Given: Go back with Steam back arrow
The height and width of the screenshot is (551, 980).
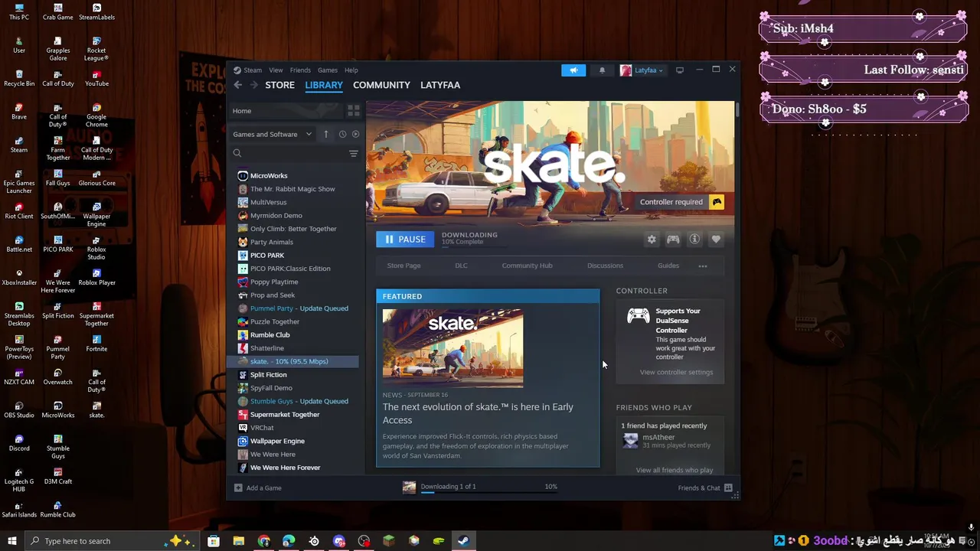Looking at the screenshot, I should click(238, 85).
